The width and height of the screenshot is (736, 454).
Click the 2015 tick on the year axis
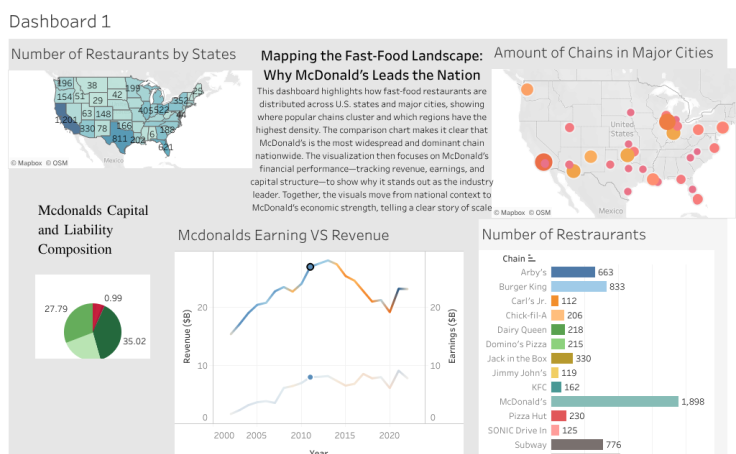(345, 435)
